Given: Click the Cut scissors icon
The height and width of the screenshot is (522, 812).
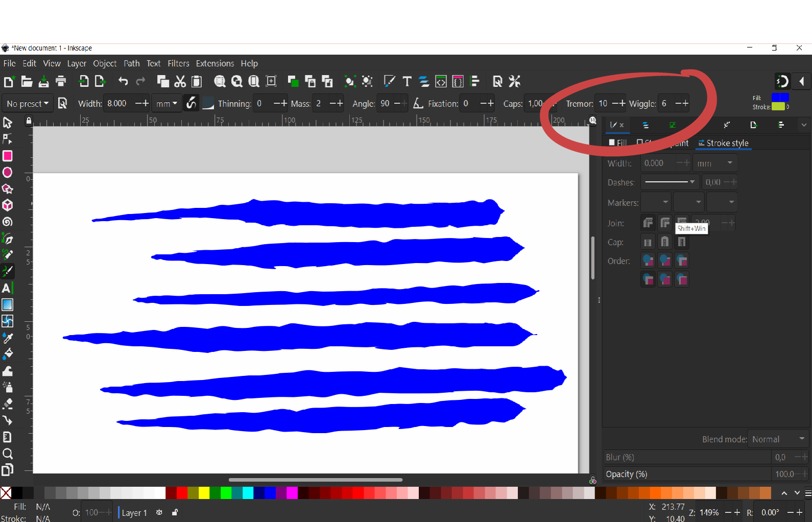Looking at the screenshot, I should 180,81.
